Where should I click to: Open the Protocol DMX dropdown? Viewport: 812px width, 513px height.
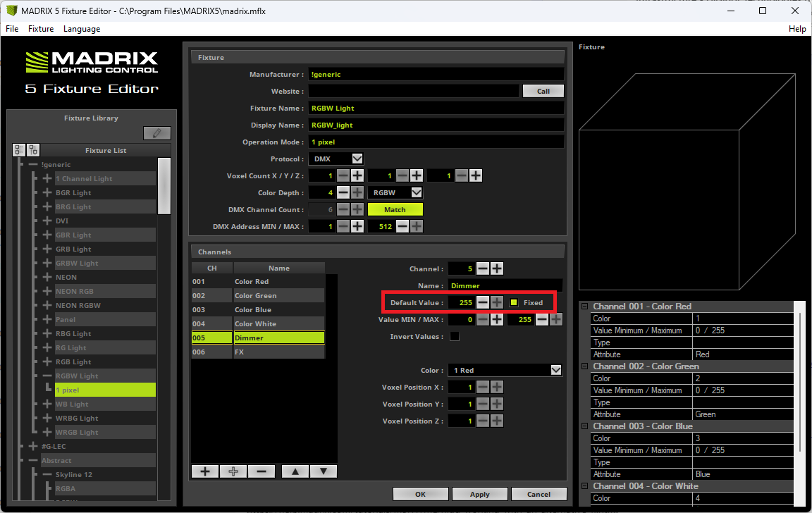pos(357,159)
